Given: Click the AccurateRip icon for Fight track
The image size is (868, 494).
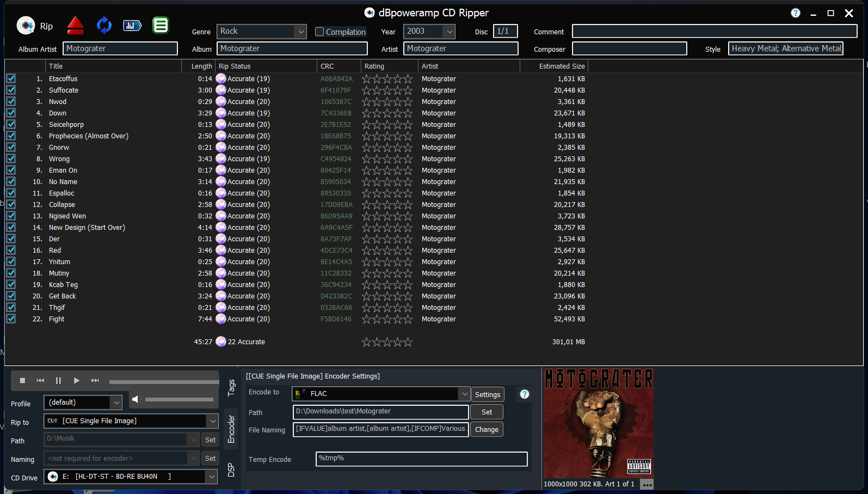Looking at the screenshot, I should click(x=221, y=319).
